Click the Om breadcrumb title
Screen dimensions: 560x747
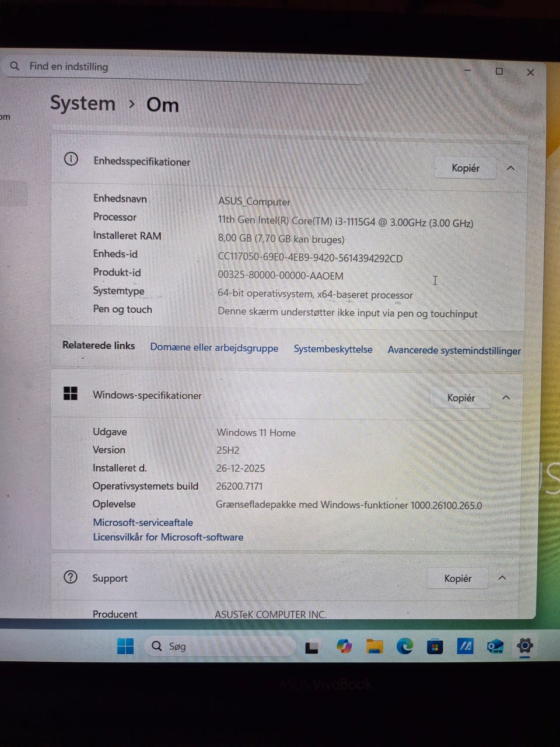[x=162, y=104]
